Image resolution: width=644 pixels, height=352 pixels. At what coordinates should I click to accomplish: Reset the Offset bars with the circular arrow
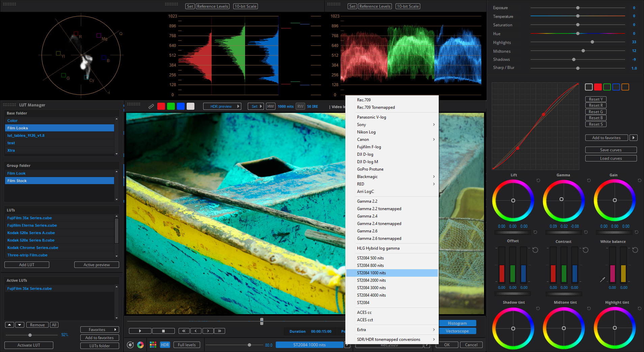click(535, 250)
